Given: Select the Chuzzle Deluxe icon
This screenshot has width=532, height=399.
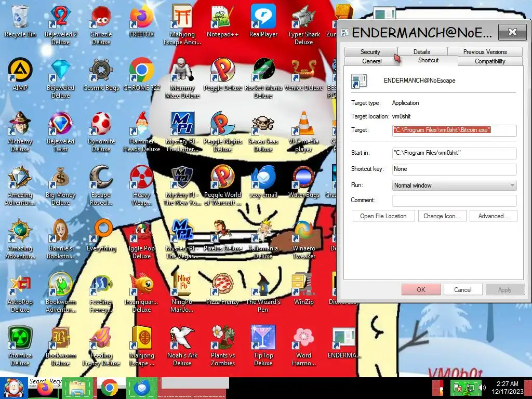Looking at the screenshot, I should pyautogui.click(x=101, y=24).
